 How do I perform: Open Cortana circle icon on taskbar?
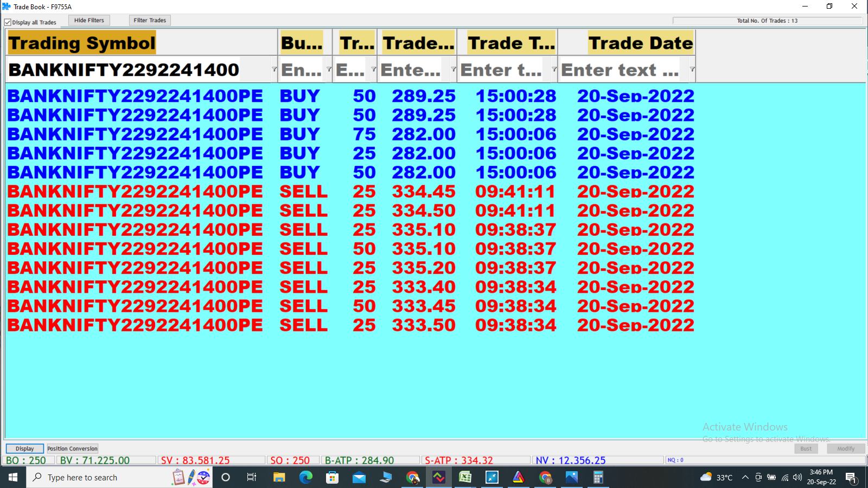226,477
